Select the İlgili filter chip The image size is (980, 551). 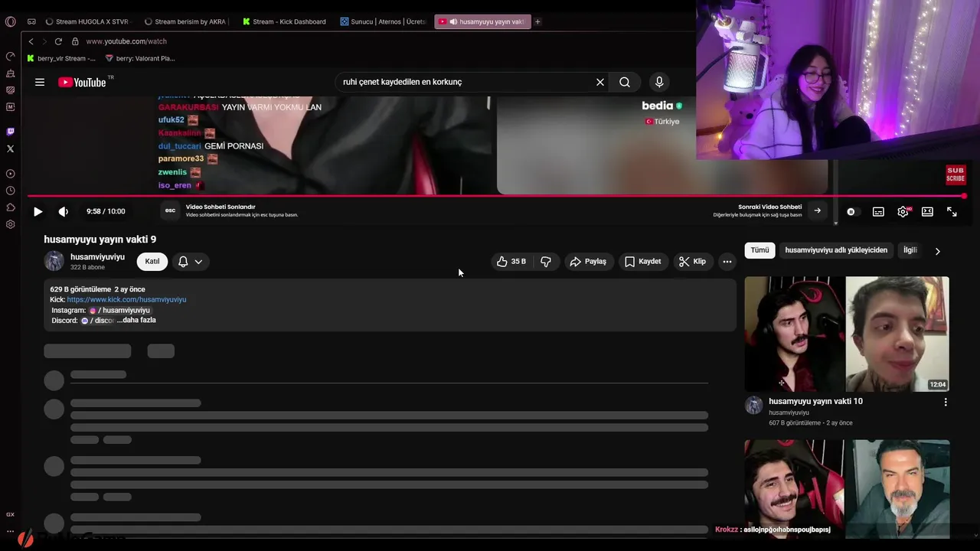910,250
